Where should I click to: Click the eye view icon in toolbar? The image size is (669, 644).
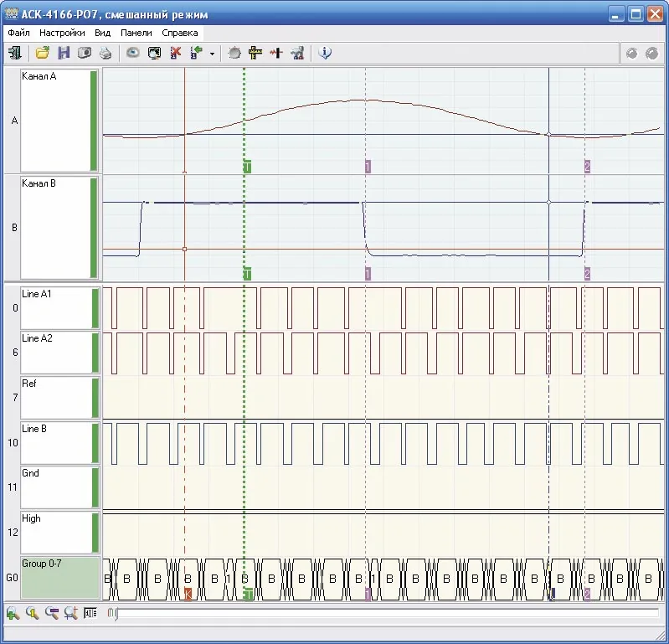[132, 53]
